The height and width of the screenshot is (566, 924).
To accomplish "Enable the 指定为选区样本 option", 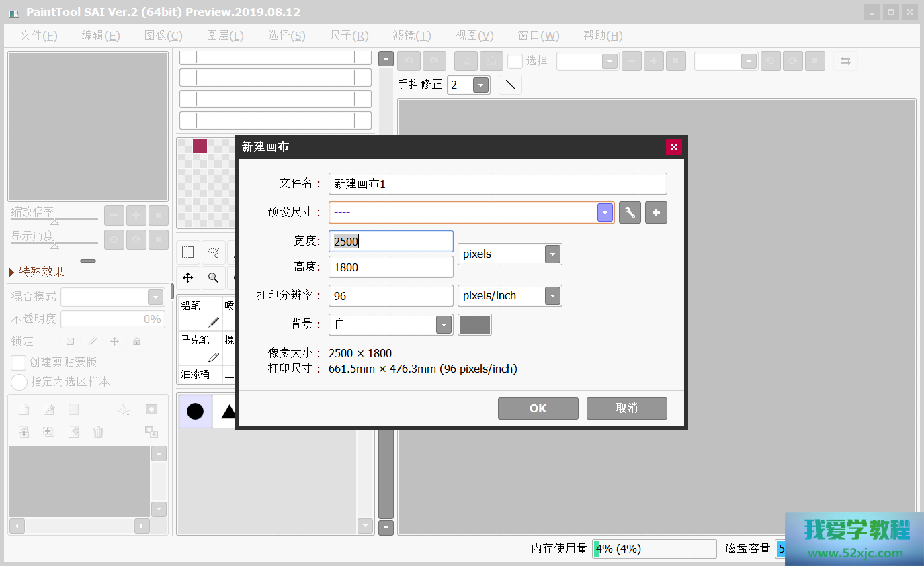I will point(19,382).
